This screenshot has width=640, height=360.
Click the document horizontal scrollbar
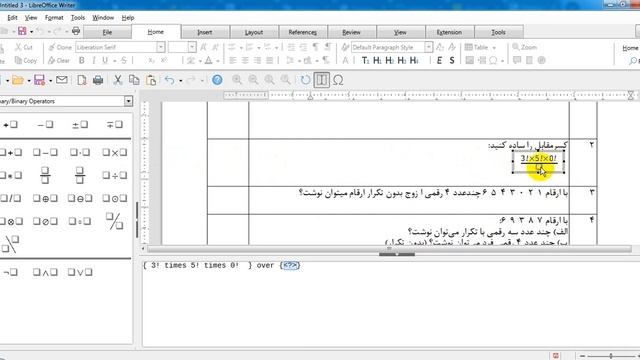[389, 249]
